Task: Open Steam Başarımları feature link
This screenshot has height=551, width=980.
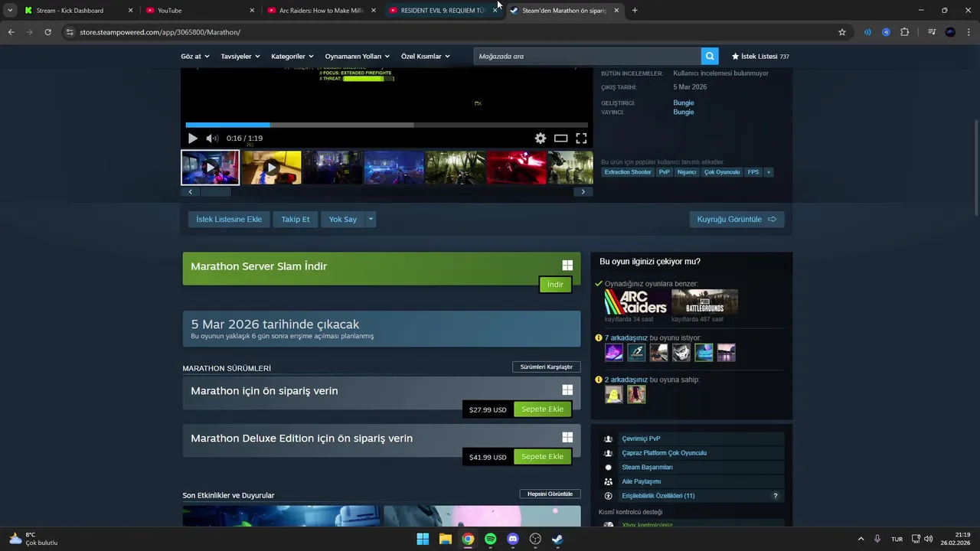Action: (647, 467)
